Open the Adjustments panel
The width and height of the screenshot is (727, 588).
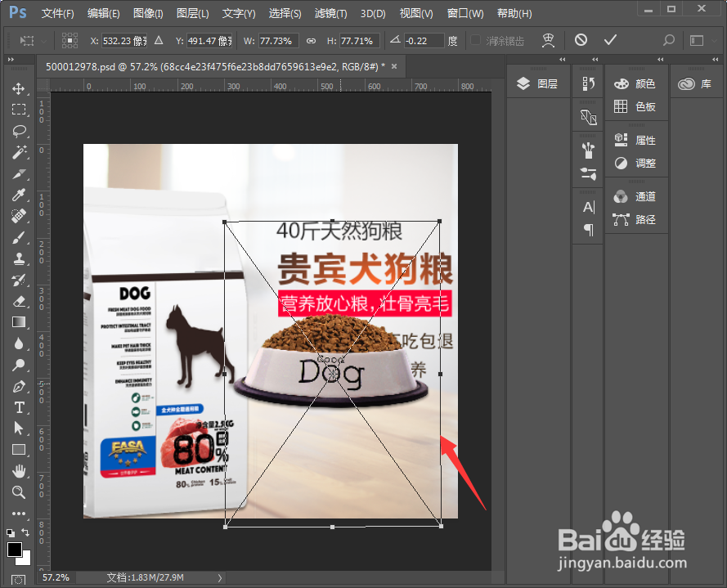click(635, 164)
